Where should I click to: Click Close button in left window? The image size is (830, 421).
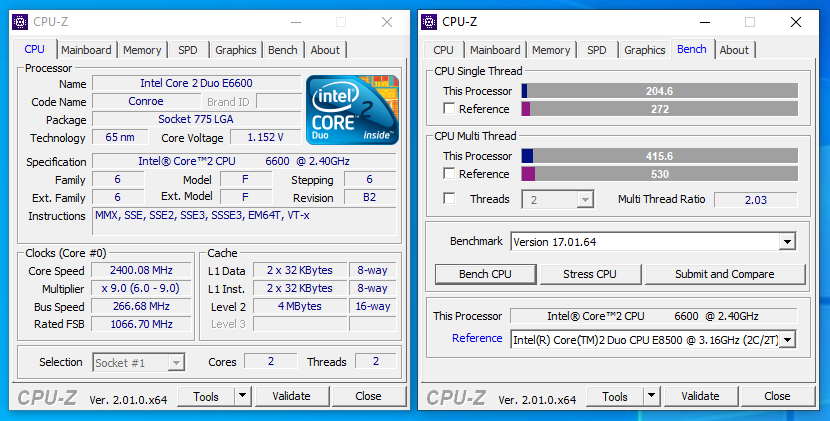pyautogui.click(x=368, y=396)
